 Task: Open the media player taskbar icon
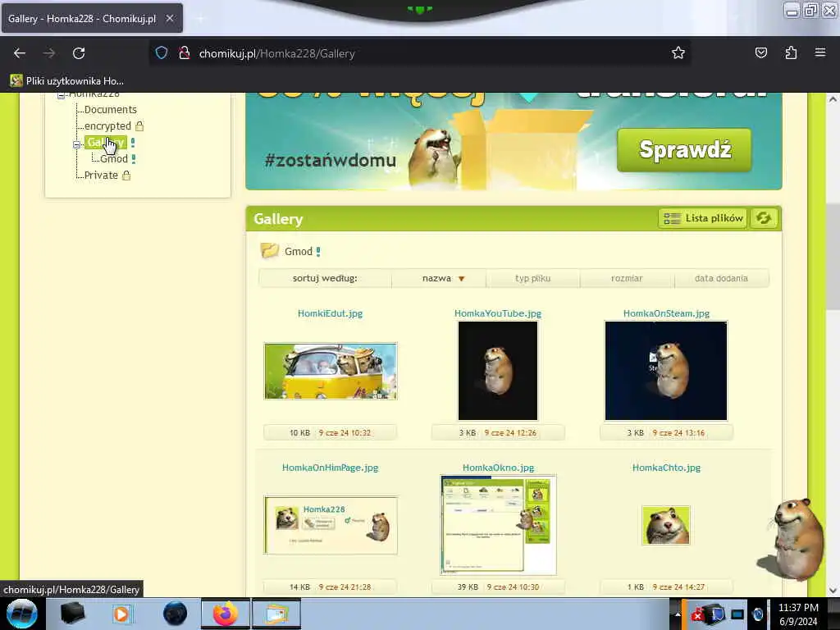(121, 614)
